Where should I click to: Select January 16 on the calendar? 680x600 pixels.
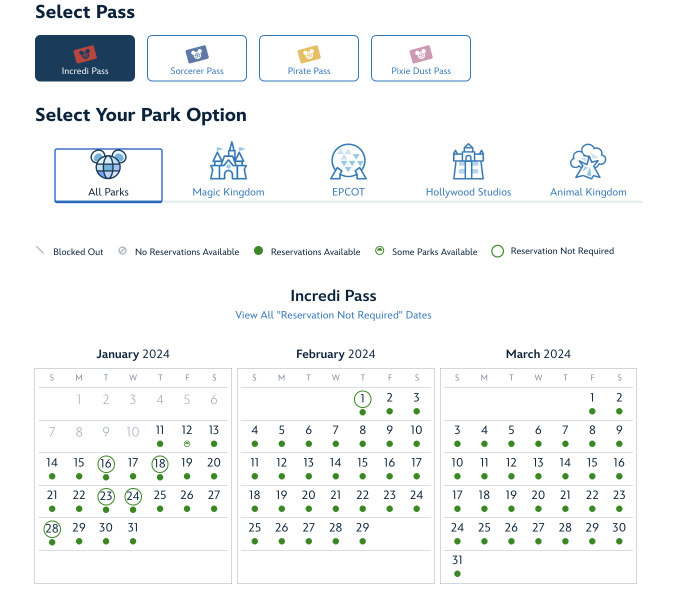[106, 463]
